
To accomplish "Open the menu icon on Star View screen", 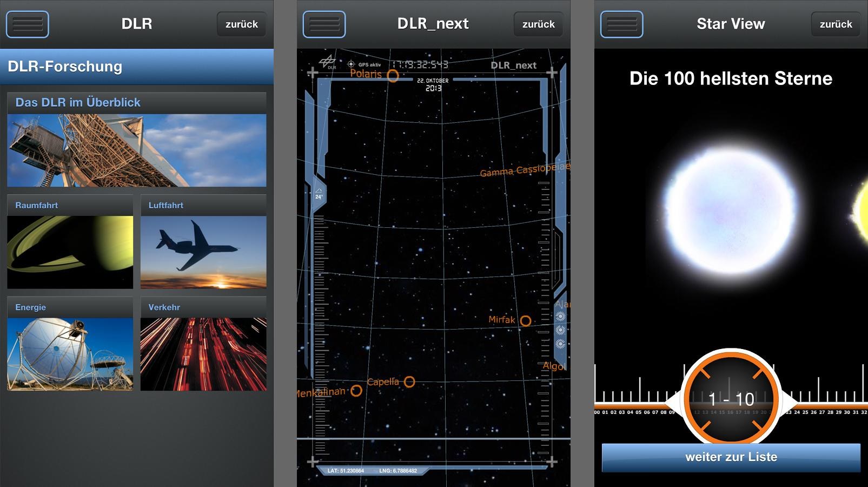I will [621, 24].
